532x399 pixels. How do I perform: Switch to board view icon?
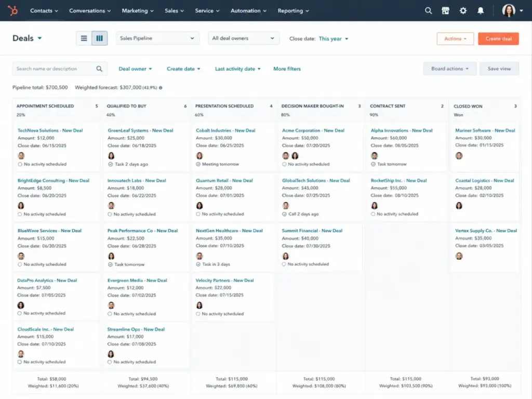[99, 38]
